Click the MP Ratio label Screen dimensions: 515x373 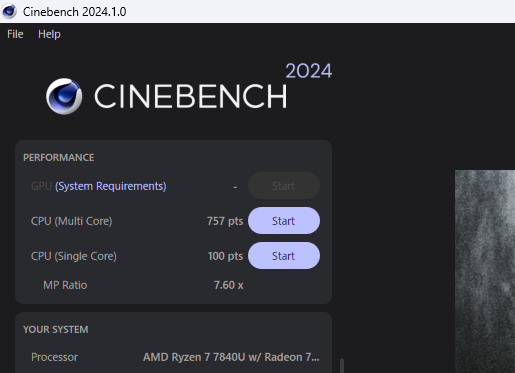[x=65, y=285]
